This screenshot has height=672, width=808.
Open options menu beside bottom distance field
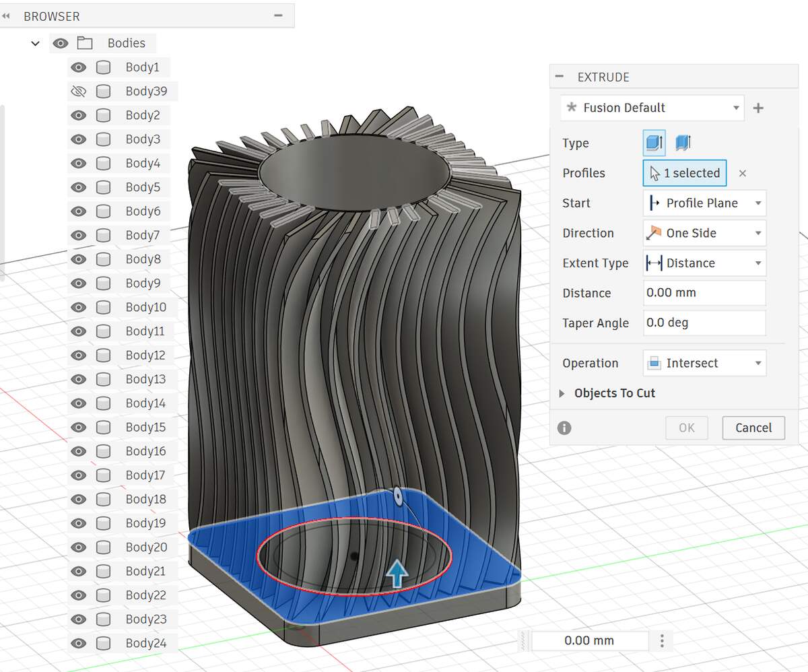click(x=662, y=640)
